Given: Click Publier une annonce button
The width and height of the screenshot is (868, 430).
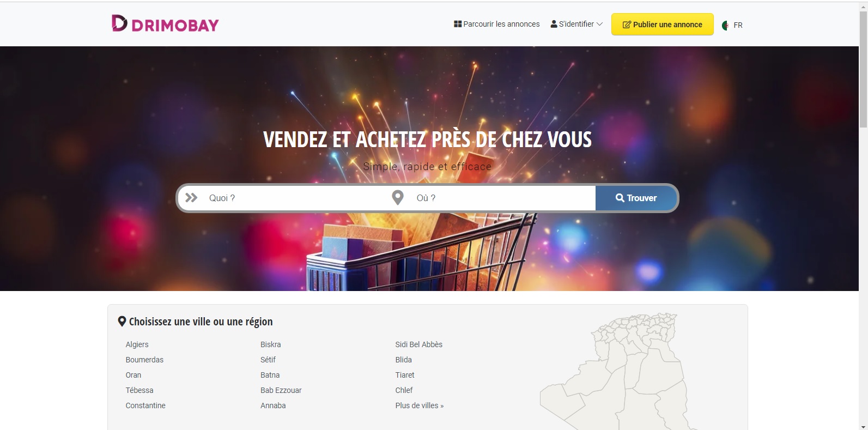Looking at the screenshot, I should [663, 25].
